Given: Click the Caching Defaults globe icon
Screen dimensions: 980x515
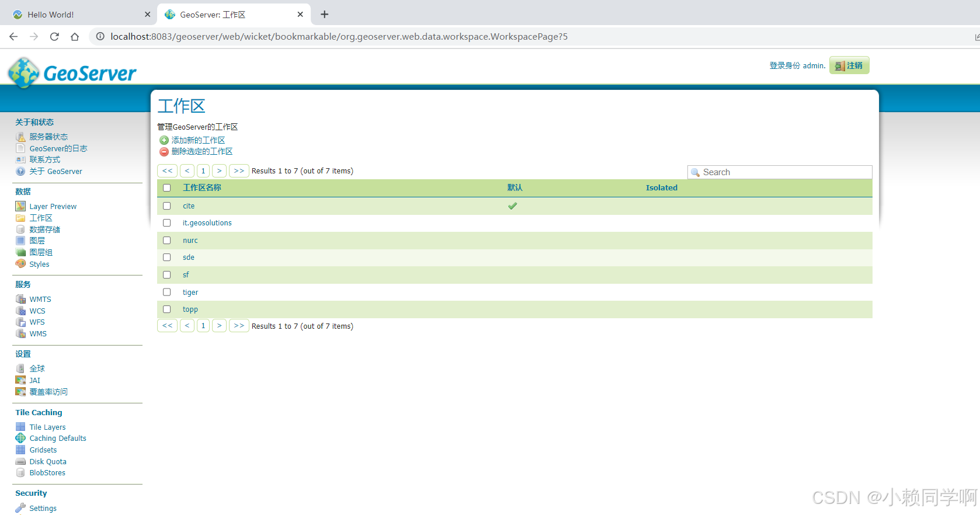Looking at the screenshot, I should 20,438.
